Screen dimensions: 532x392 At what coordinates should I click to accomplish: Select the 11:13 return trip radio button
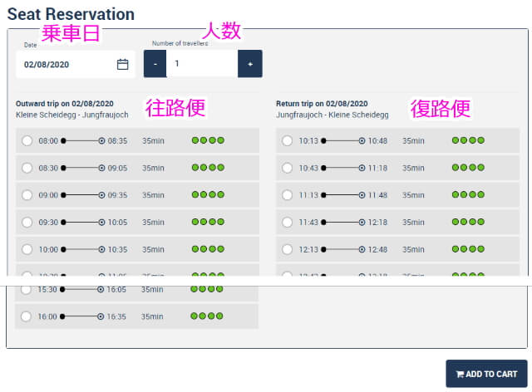(287, 195)
